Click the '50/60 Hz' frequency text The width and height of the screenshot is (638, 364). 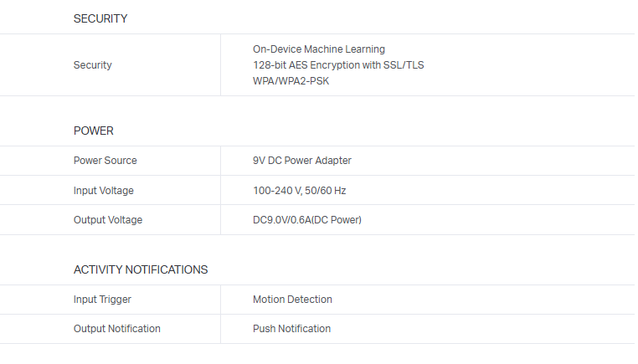coord(327,191)
